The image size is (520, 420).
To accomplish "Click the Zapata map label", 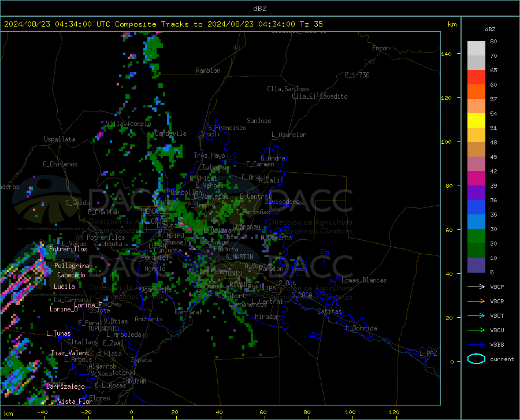I will pyautogui.click(x=142, y=360).
